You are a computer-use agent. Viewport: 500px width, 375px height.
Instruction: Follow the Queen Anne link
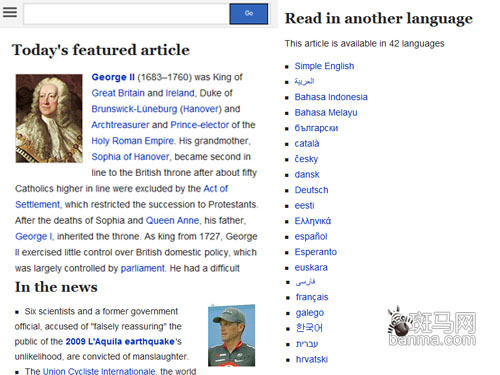[172, 221]
